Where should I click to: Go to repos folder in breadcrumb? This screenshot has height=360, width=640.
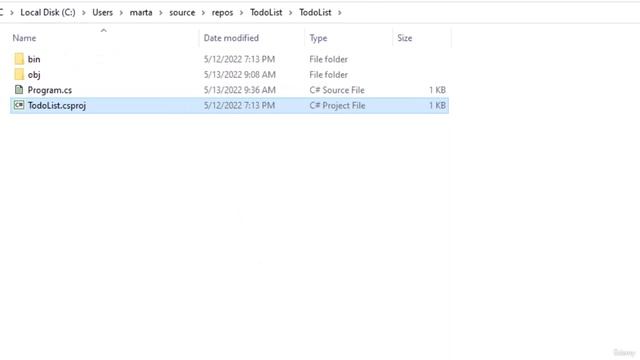(222, 13)
